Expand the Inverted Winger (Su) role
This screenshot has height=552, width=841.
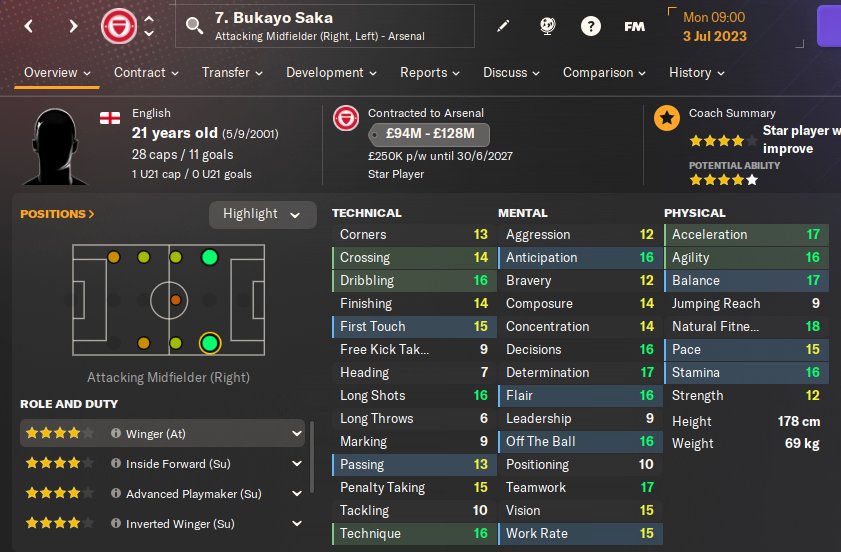297,523
